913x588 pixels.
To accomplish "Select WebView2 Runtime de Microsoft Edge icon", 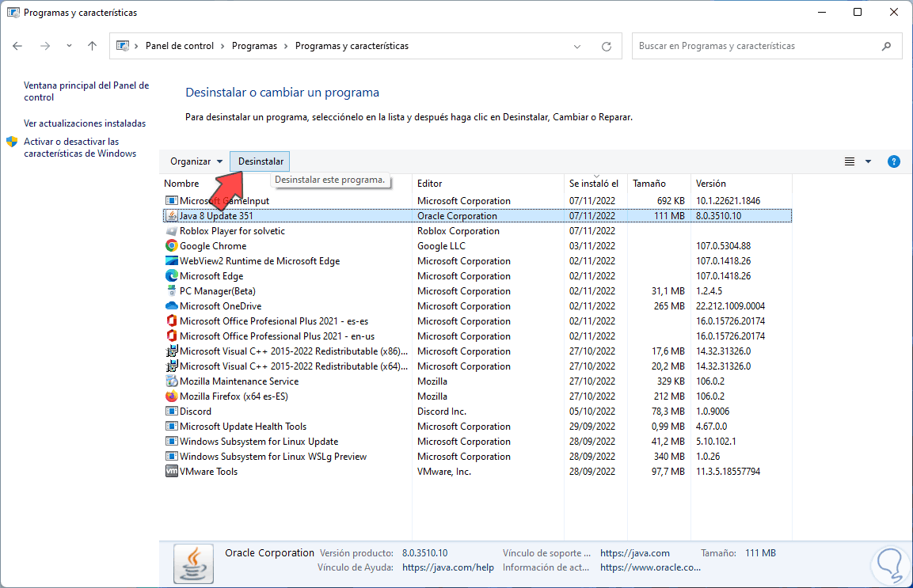I will (x=171, y=261).
